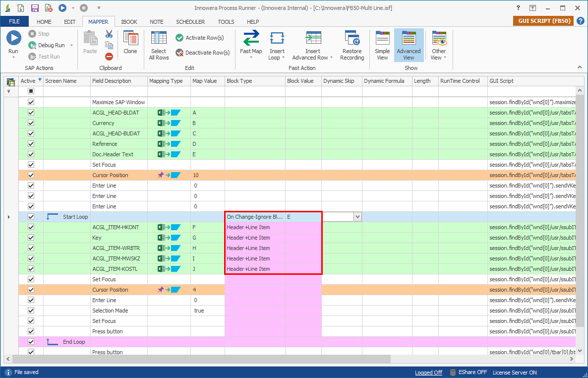Click the Clone icon in the ribbon

130,39
